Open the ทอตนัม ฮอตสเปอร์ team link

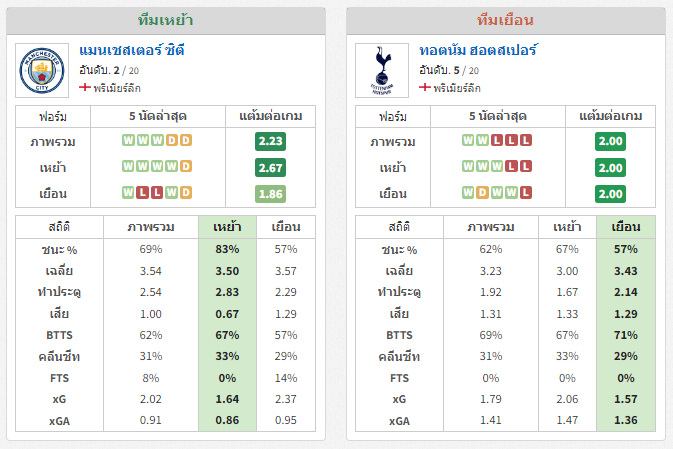click(478, 51)
